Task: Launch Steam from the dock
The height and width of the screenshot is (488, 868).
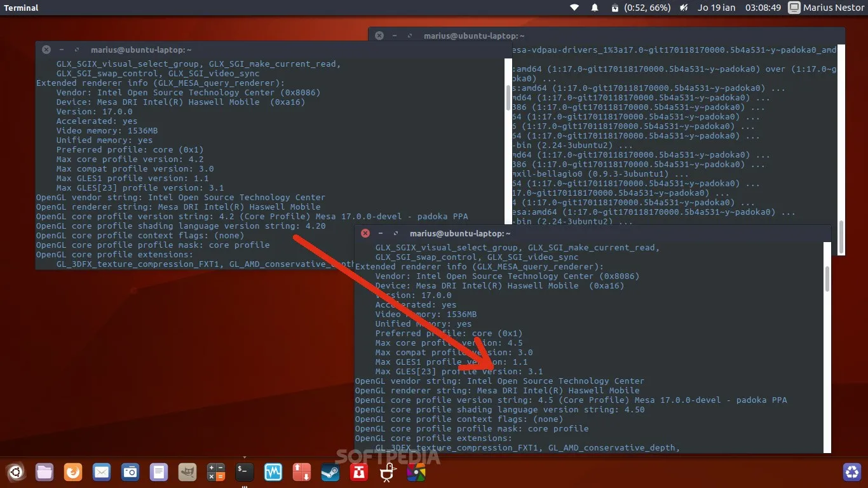Action: (330, 472)
